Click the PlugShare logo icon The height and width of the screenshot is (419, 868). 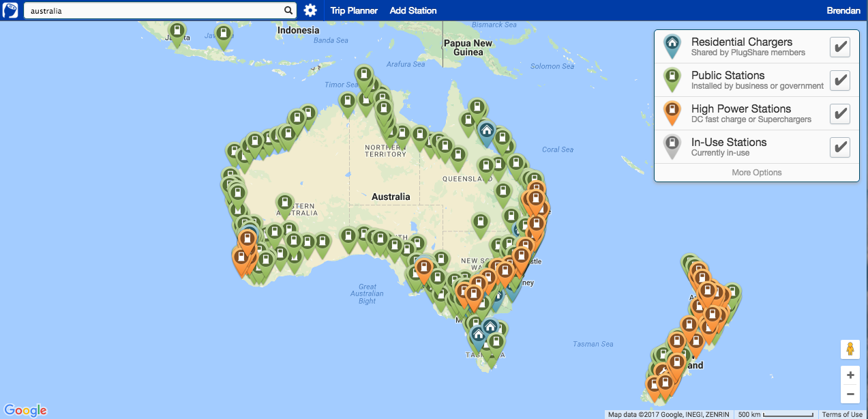(10, 10)
